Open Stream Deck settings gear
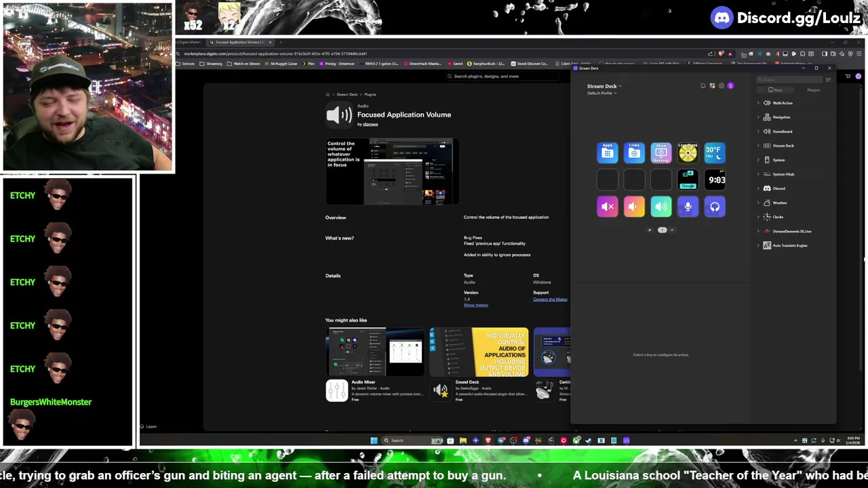This screenshot has width=868, height=488. [x=721, y=85]
